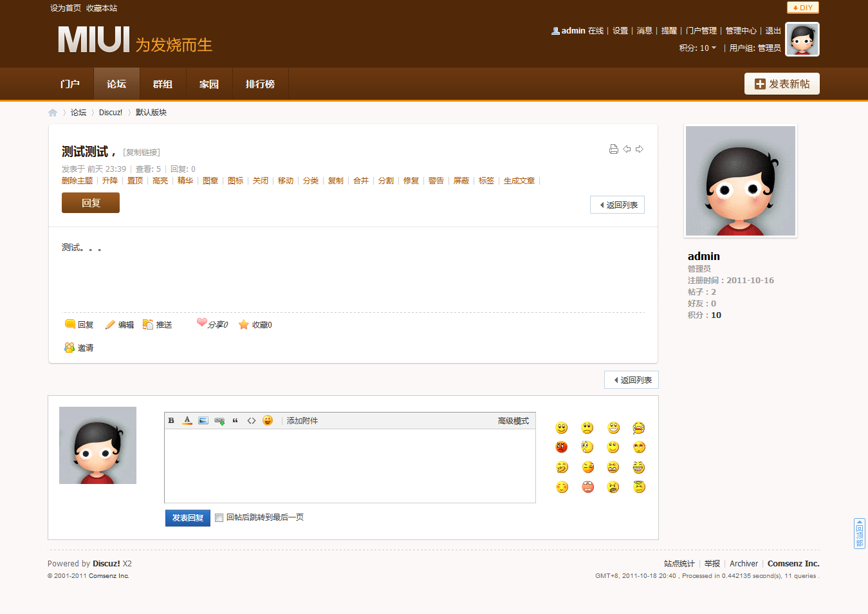868x614 pixels.
Task: Open the font color picker in editor
Action: (x=187, y=421)
